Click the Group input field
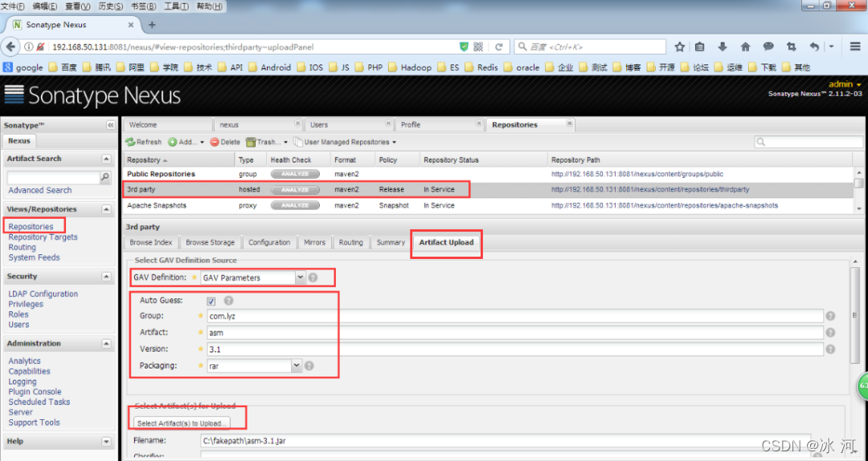This screenshot has width=868, height=461. [515, 316]
